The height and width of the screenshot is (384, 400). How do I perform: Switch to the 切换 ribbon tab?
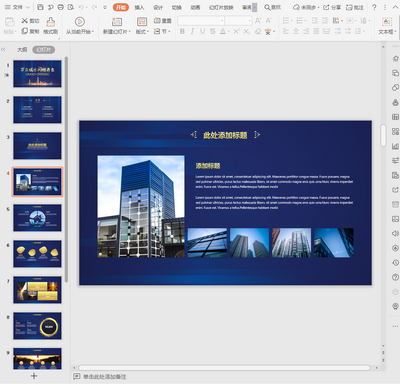(x=177, y=7)
